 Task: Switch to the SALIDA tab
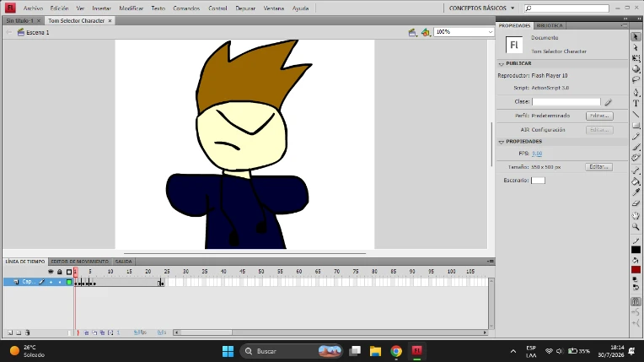coord(123,262)
